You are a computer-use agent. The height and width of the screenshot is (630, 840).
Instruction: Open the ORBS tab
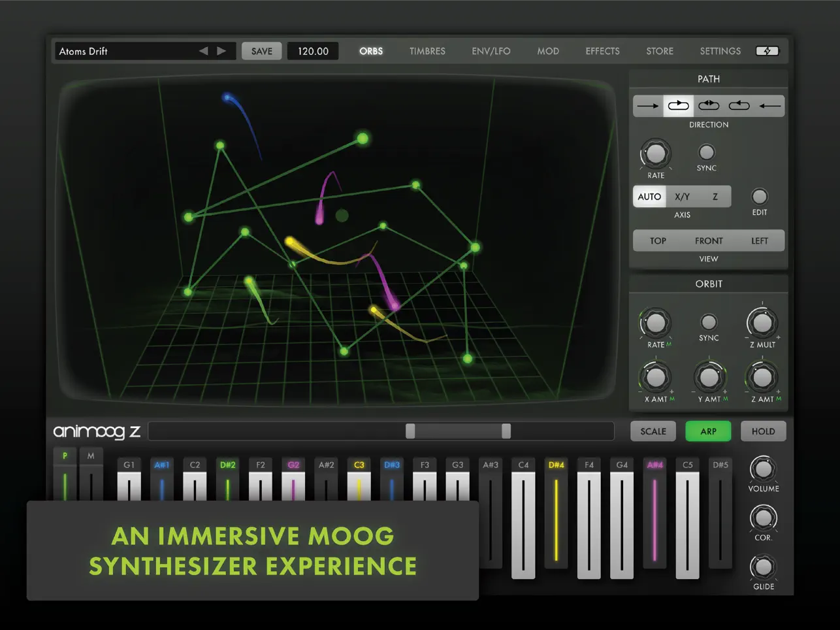click(371, 51)
